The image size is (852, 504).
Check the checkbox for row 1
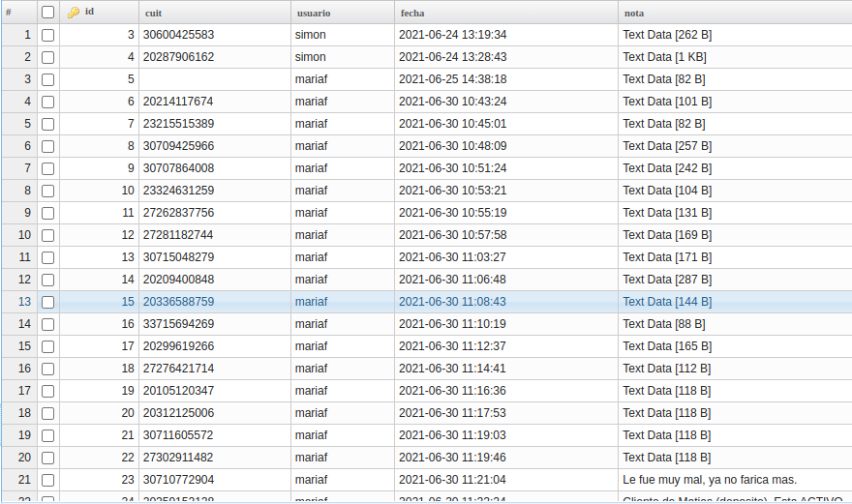click(47, 35)
